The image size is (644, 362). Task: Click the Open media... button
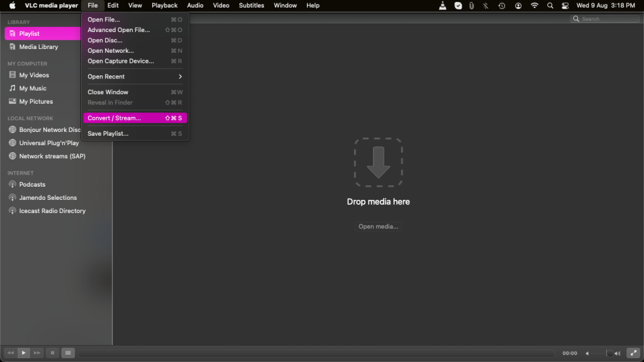click(378, 226)
